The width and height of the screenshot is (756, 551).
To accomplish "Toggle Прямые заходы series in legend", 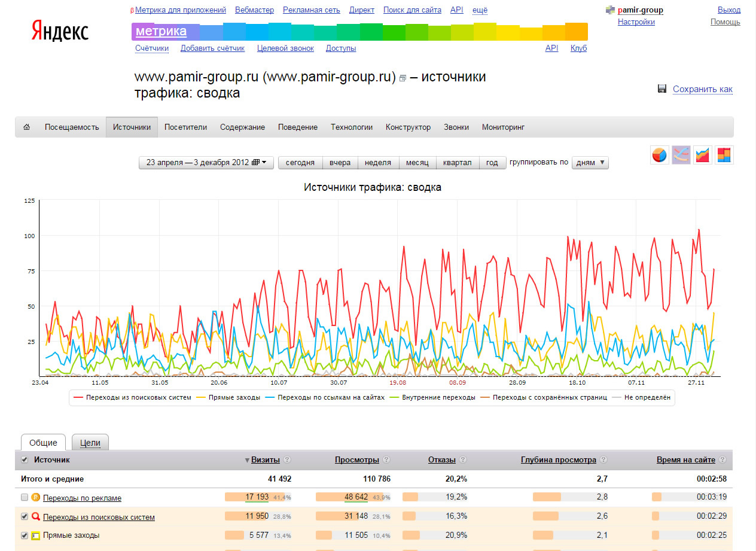I will point(228,397).
